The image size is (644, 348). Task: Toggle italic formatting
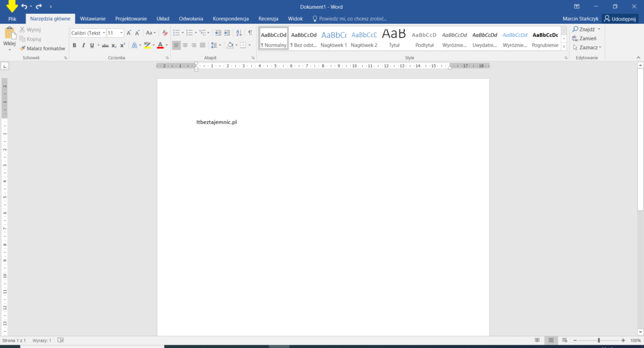point(83,45)
